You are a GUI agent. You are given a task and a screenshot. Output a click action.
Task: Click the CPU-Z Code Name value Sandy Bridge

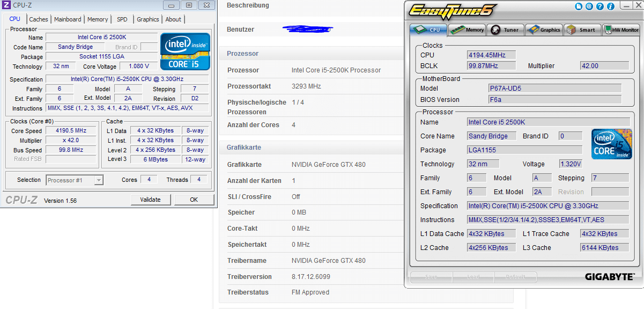(x=76, y=47)
